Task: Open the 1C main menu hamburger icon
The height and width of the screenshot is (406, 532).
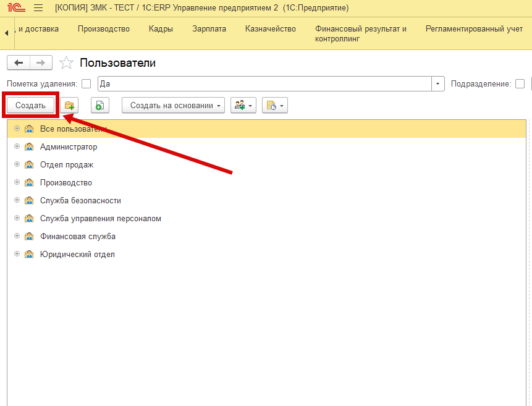Action: 38,7
